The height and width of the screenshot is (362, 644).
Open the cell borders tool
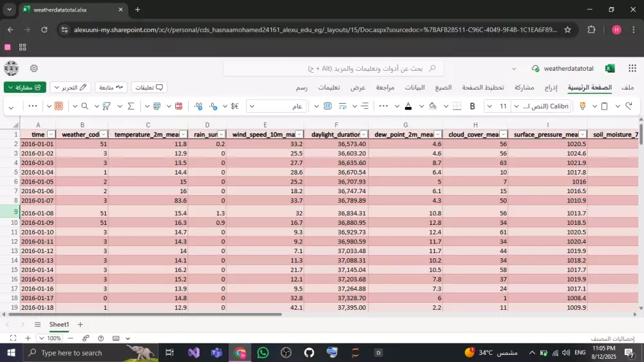(457, 106)
